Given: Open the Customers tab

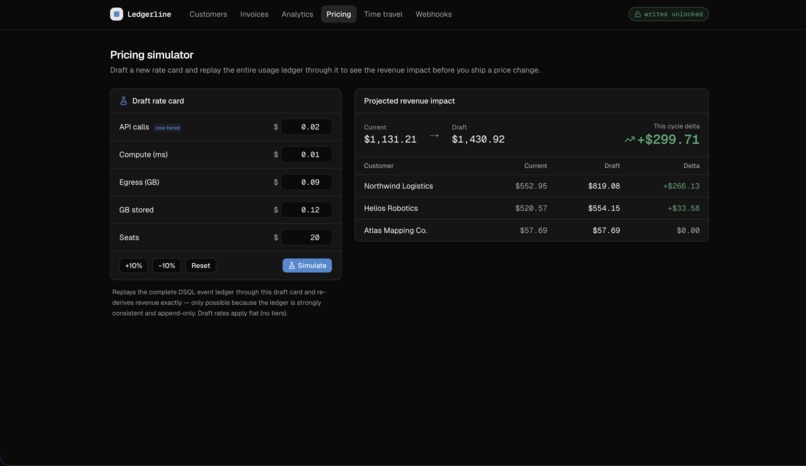Looking at the screenshot, I should pos(208,14).
